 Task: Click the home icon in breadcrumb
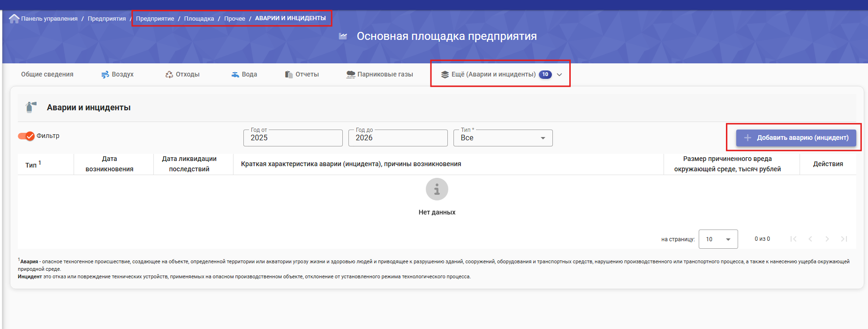point(14,18)
